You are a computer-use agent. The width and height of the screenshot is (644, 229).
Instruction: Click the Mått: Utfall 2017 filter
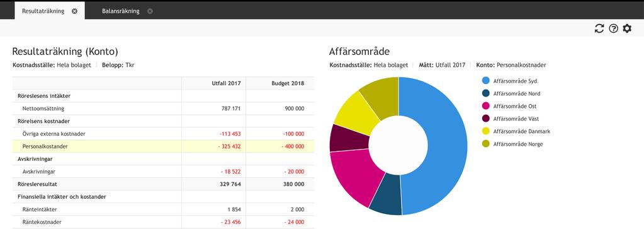pos(442,65)
